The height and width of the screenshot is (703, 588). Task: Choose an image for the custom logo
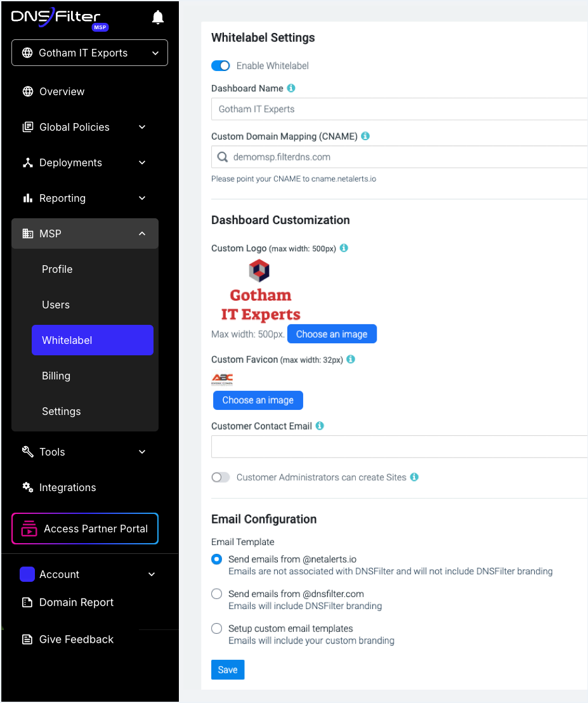pyautogui.click(x=332, y=334)
